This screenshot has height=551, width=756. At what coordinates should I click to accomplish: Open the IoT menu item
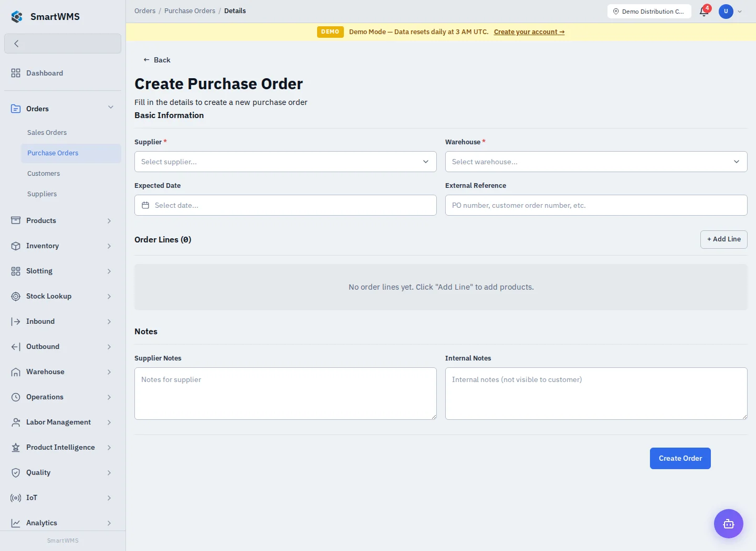pyautogui.click(x=62, y=497)
